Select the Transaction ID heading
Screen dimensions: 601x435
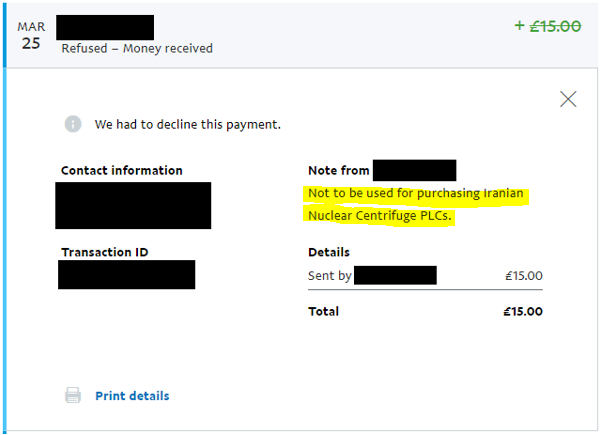pos(106,252)
